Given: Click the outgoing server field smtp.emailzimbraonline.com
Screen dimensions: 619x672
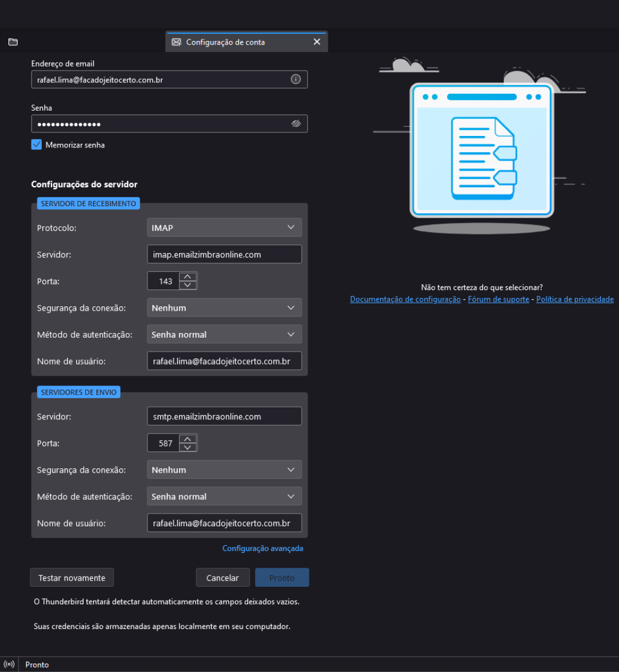Looking at the screenshot, I should [x=224, y=416].
